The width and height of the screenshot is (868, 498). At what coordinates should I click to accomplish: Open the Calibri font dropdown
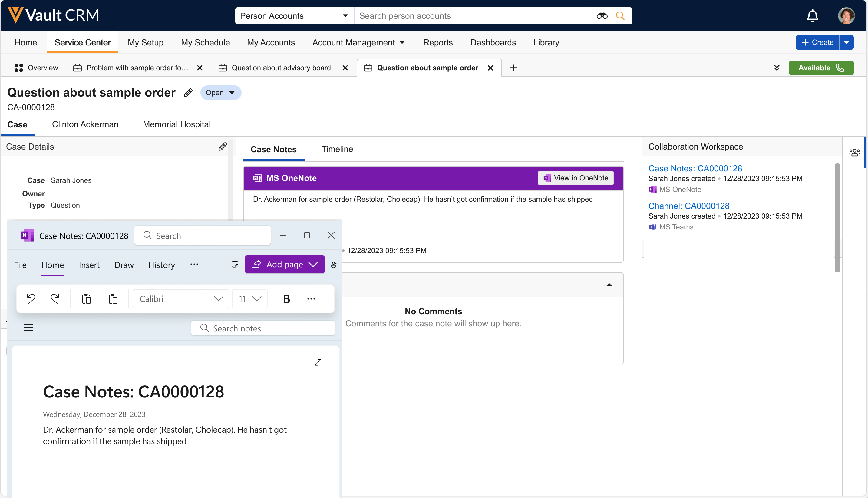coord(180,298)
